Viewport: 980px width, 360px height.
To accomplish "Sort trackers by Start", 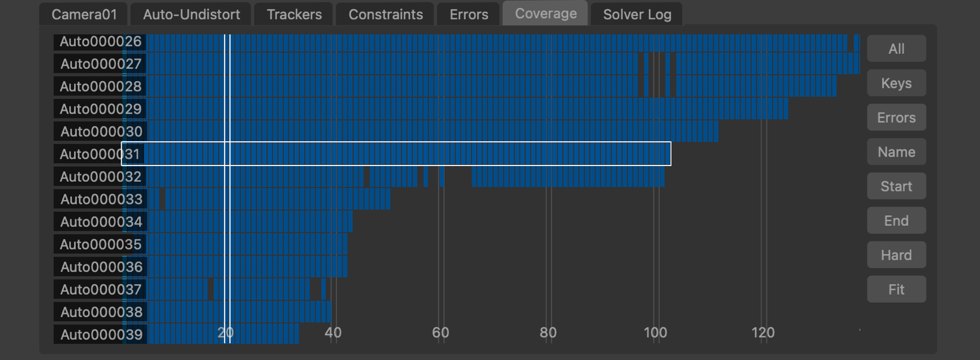I will tap(896, 186).
